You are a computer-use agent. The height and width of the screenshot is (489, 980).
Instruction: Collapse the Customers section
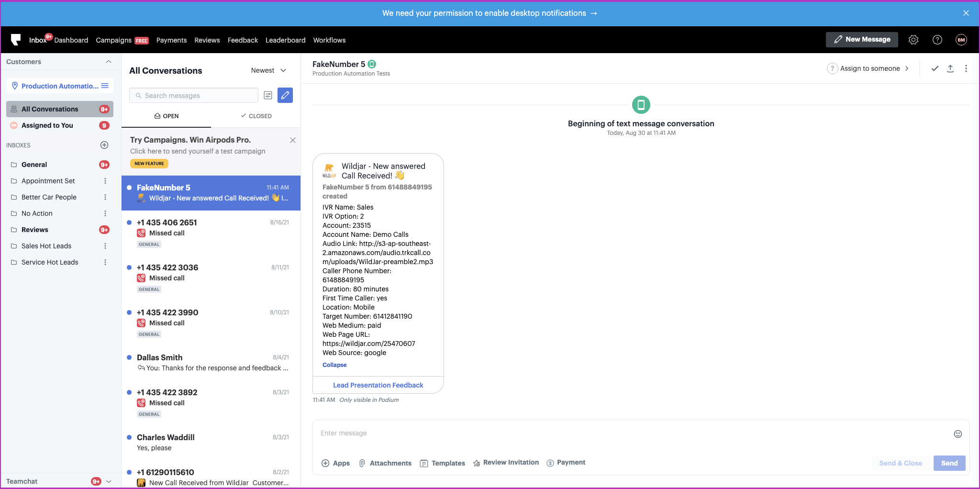pyautogui.click(x=109, y=62)
